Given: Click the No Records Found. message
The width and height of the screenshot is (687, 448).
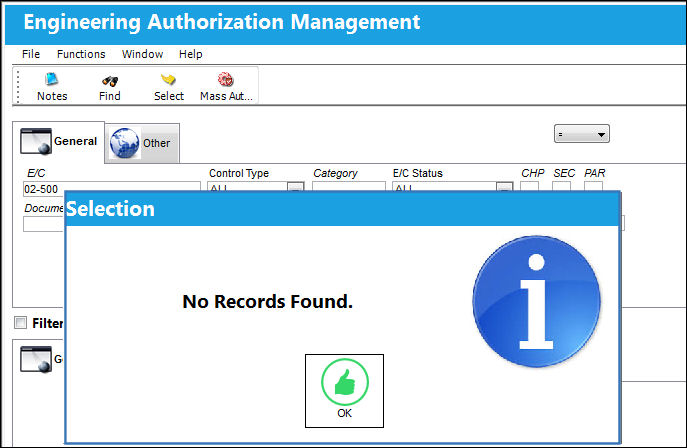Looking at the screenshot, I should [268, 301].
